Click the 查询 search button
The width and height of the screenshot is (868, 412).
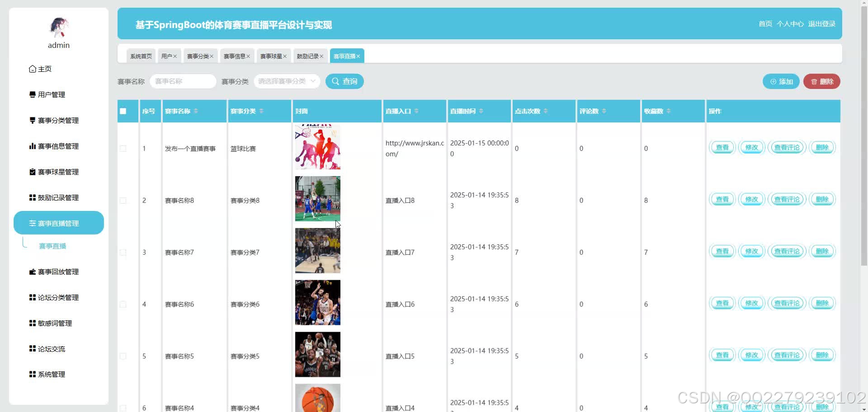[344, 81]
